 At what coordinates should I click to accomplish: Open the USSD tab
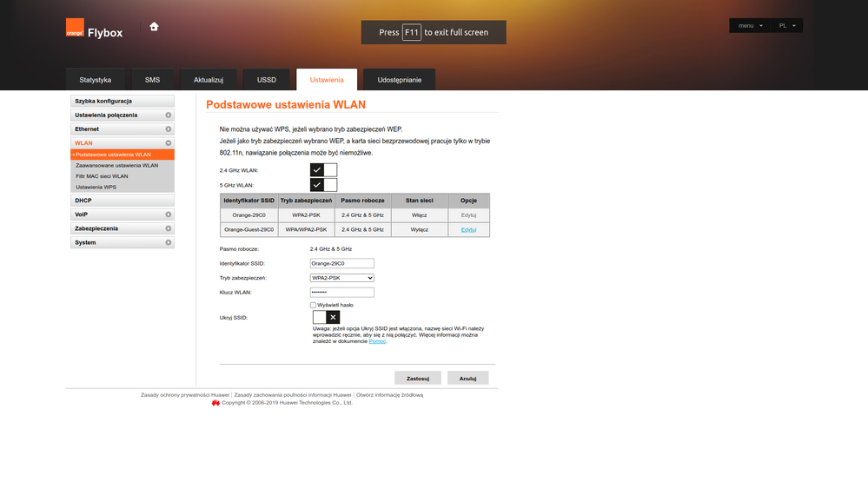pos(266,80)
